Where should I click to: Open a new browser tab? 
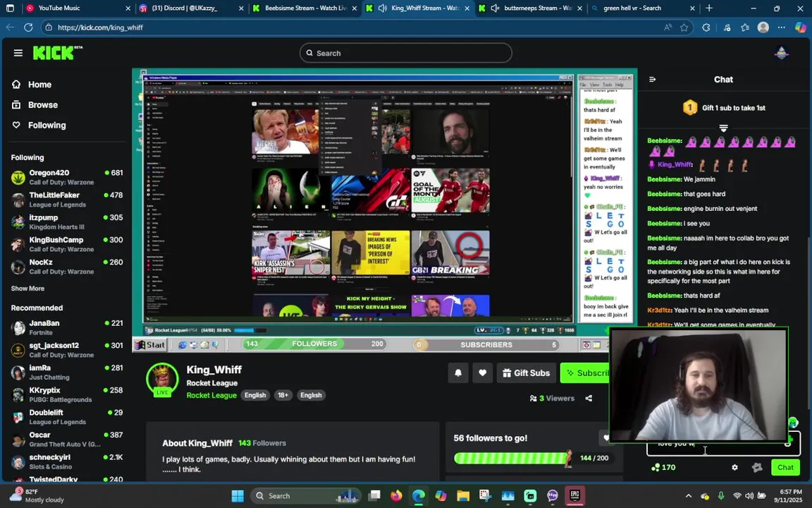(x=709, y=8)
